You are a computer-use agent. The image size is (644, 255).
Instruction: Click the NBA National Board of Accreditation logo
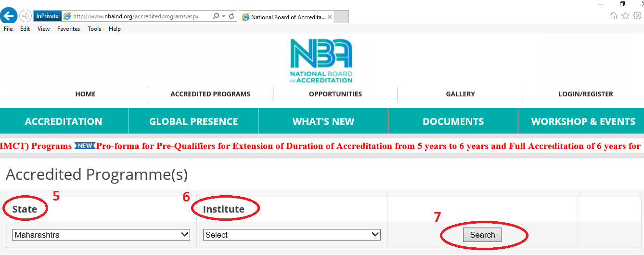(321, 61)
